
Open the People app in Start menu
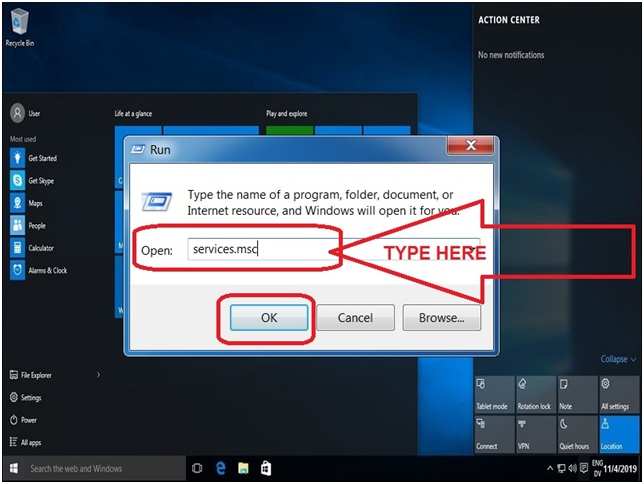[28, 226]
